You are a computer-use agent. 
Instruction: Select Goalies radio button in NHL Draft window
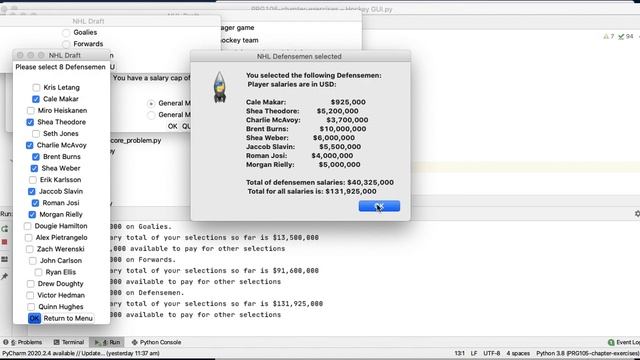(x=66, y=32)
